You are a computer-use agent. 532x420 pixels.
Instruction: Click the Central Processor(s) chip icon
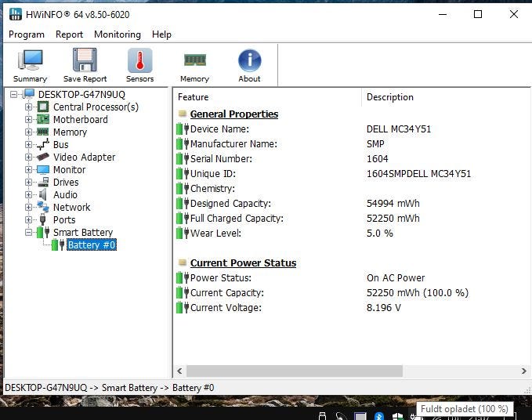coord(43,107)
